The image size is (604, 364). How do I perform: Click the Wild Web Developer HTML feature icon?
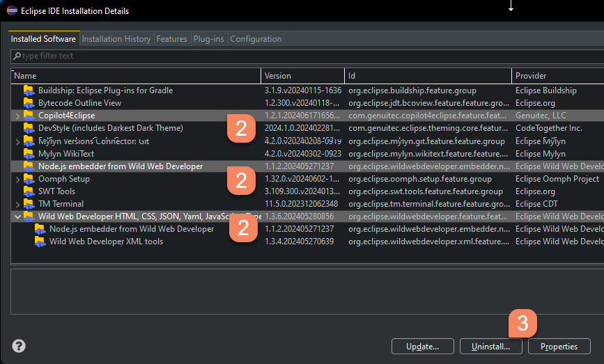click(29, 216)
